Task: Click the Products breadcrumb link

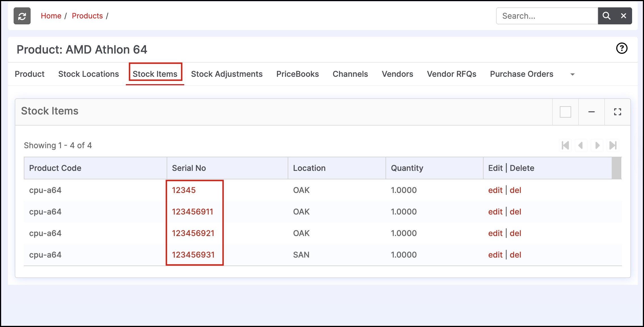Action: [87, 16]
